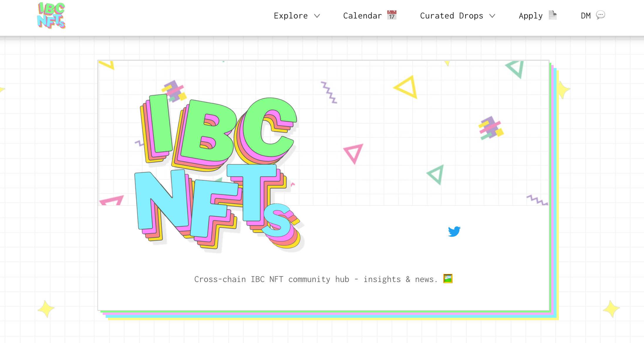Click the IBC NFTs logo in header
The image size is (644, 343).
[x=51, y=16]
